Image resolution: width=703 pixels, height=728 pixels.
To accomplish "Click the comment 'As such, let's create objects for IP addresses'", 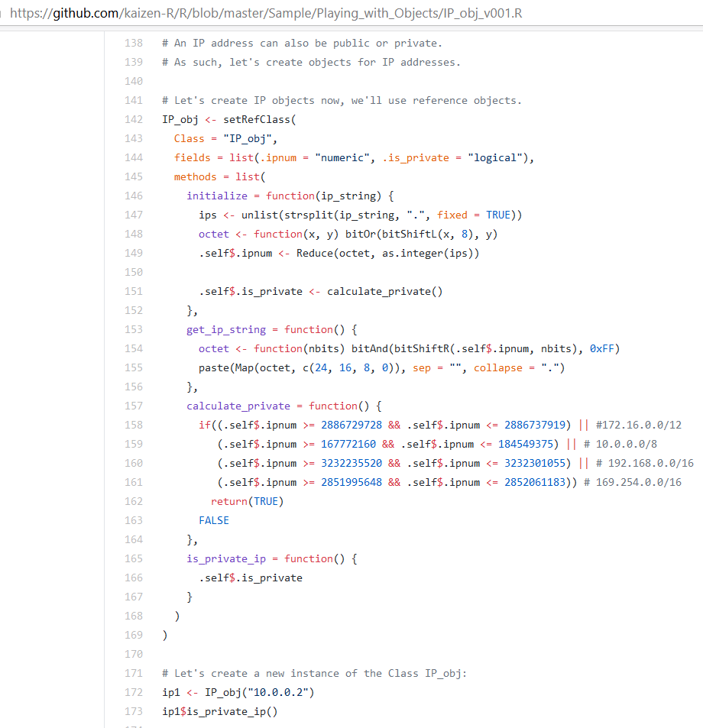I will click(x=311, y=62).
